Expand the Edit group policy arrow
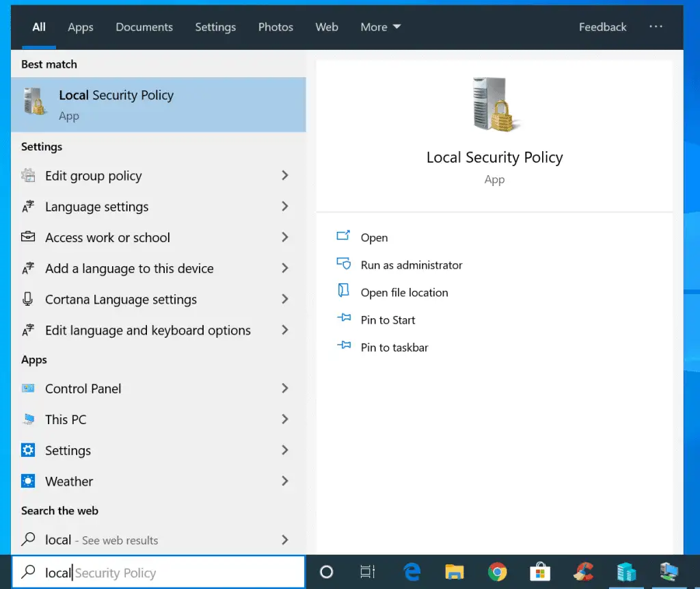 285,176
